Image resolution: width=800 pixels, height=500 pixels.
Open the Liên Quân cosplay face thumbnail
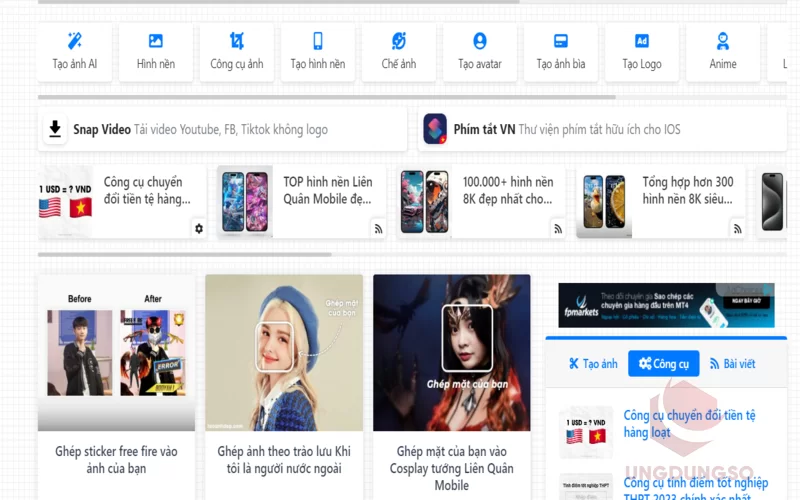coord(452,353)
